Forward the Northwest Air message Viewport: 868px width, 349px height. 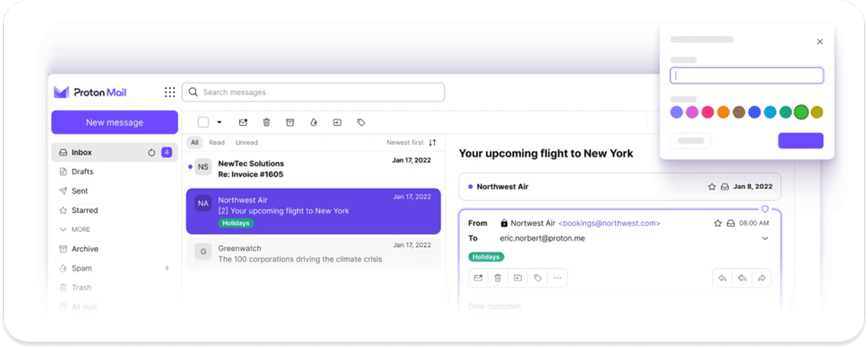[x=762, y=278]
